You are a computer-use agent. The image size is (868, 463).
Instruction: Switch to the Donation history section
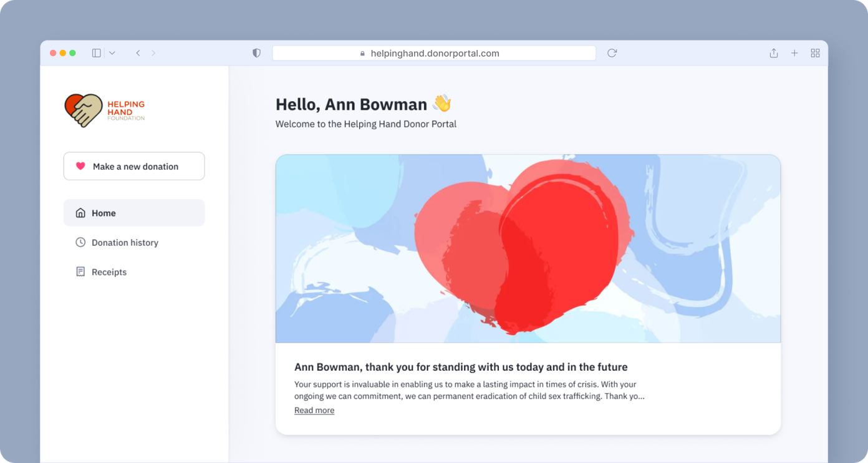[x=125, y=242]
